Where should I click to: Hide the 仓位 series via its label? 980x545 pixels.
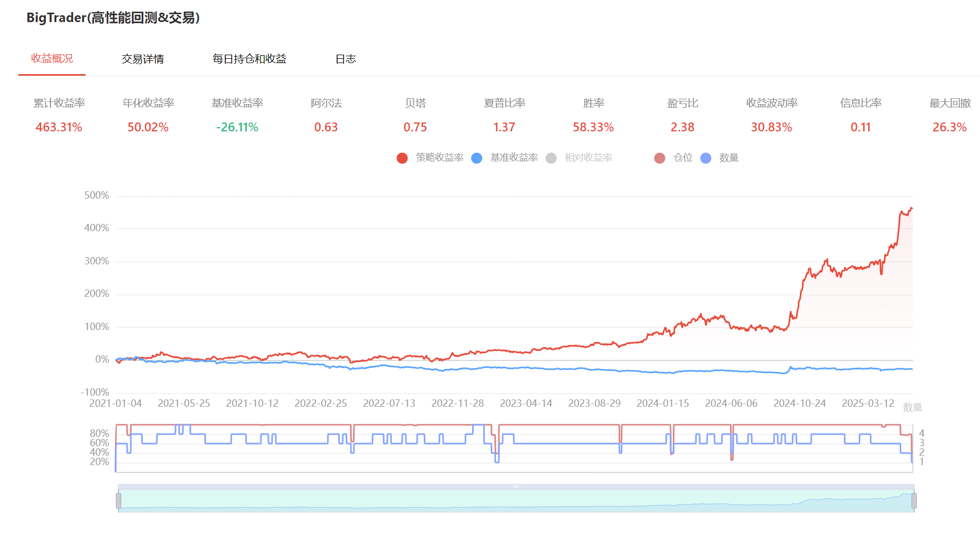pos(683,158)
